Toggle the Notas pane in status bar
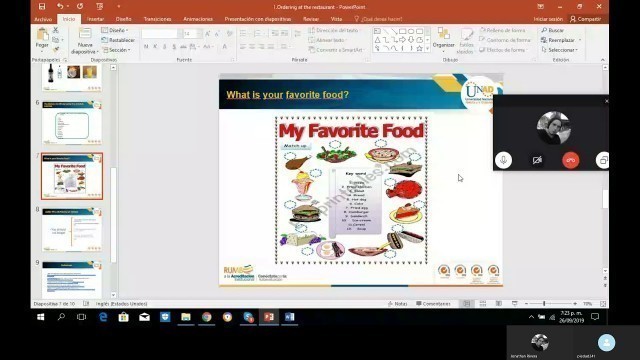This screenshot has width=640, height=360. (x=397, y=304)
